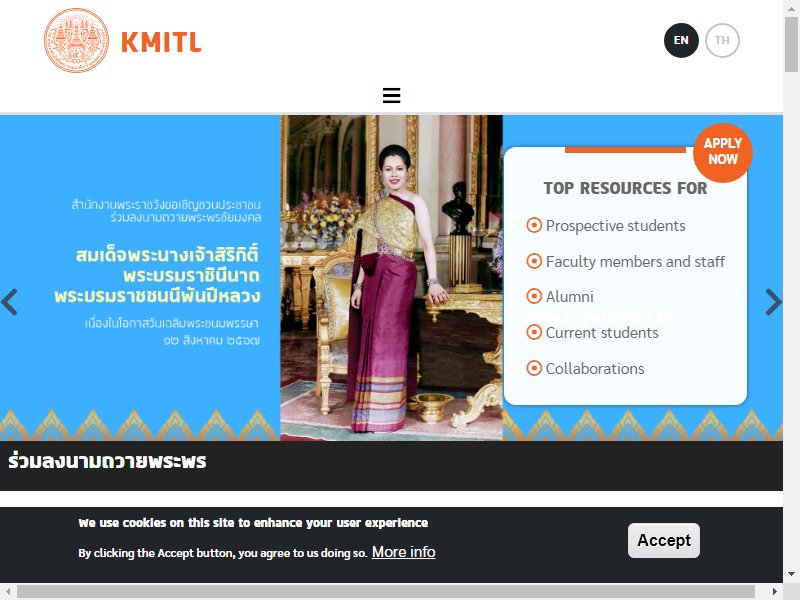Switch language to EN
The height and width of the screenshot is (600, 800).
point(681,40)
